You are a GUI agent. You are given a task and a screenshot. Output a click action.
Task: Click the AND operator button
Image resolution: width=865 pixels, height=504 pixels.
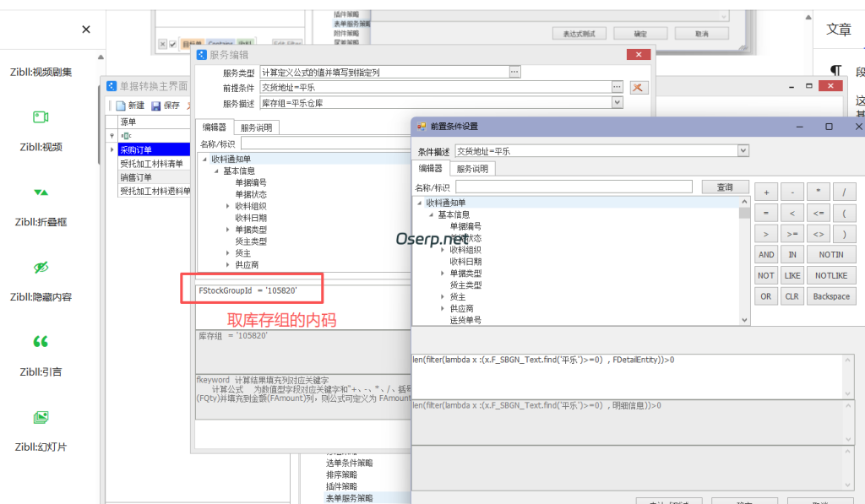pos(765,254)
